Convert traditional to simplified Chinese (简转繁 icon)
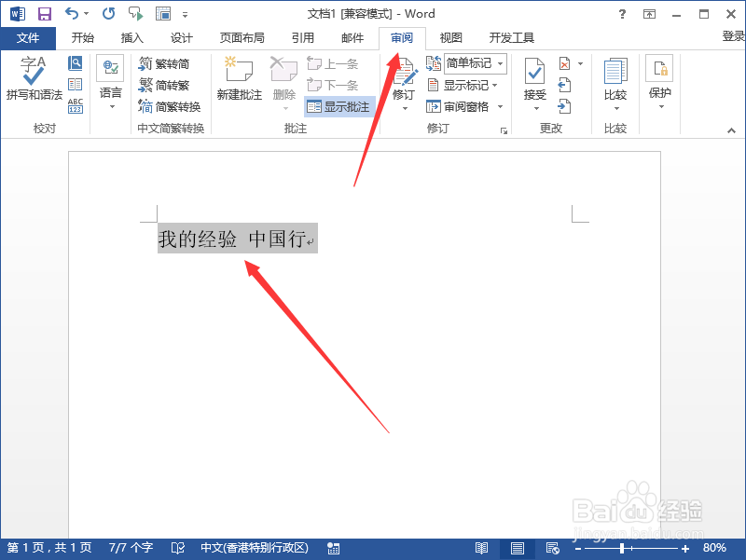 [173, 84]
